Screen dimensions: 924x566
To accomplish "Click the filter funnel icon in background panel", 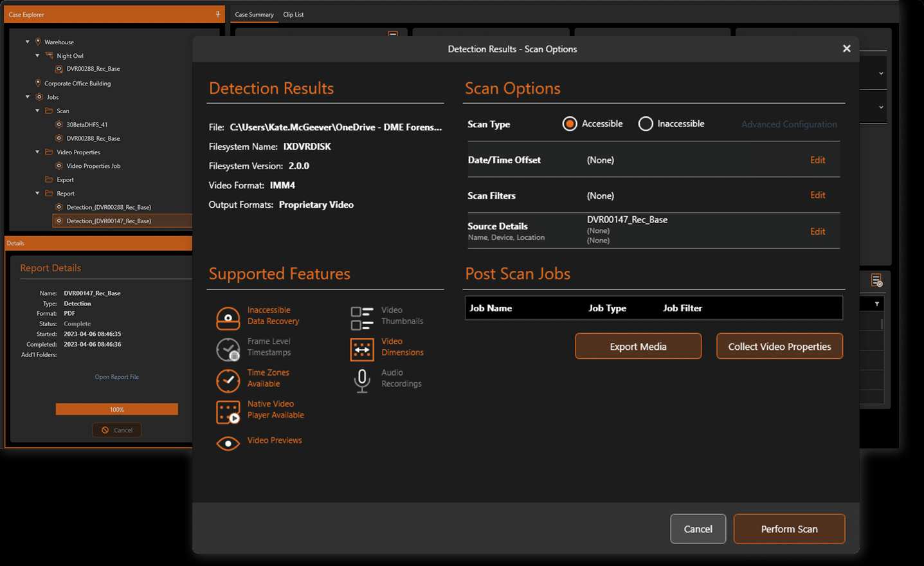I will click(877, 304).
